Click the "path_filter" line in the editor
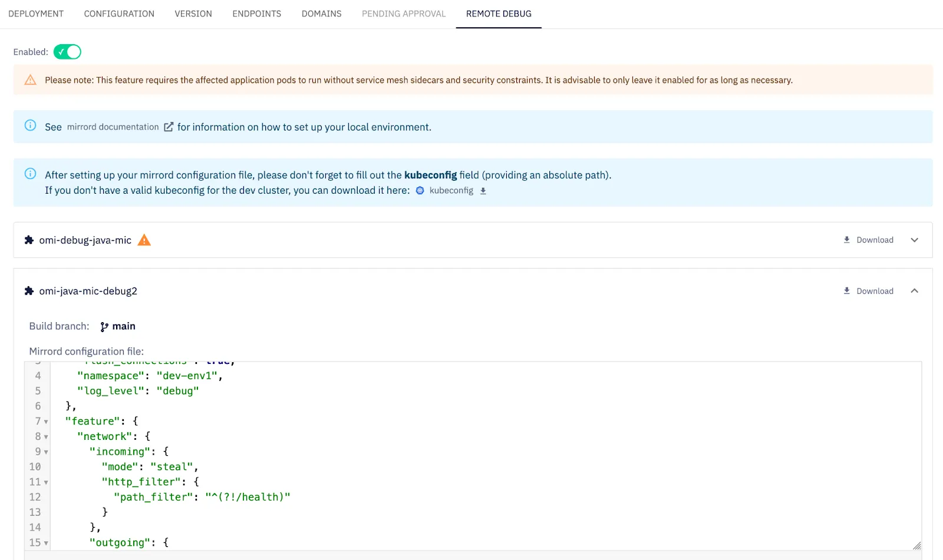The image size is (943, 560). pyautogui.click(x=202, y=497)
